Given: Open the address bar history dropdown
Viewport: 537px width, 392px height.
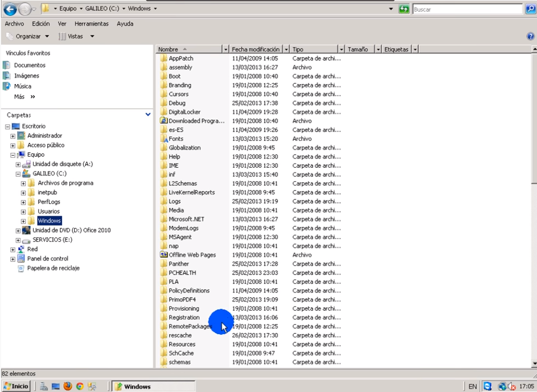Looking at the screenshot, I should [391, 9].
